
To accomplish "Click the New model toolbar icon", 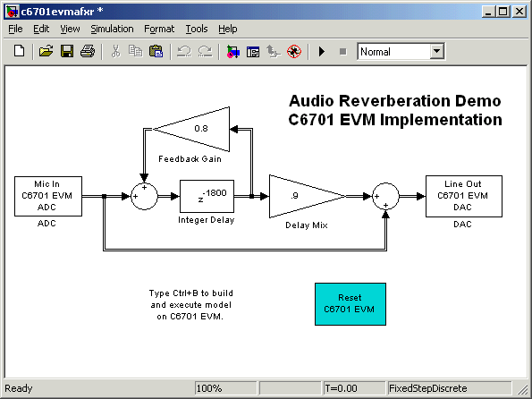I will pyautogui.click(x=20, y=52).
